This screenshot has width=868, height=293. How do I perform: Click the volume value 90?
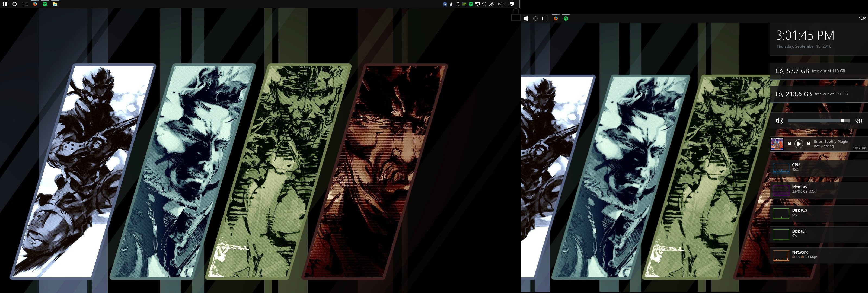[858, 121]
